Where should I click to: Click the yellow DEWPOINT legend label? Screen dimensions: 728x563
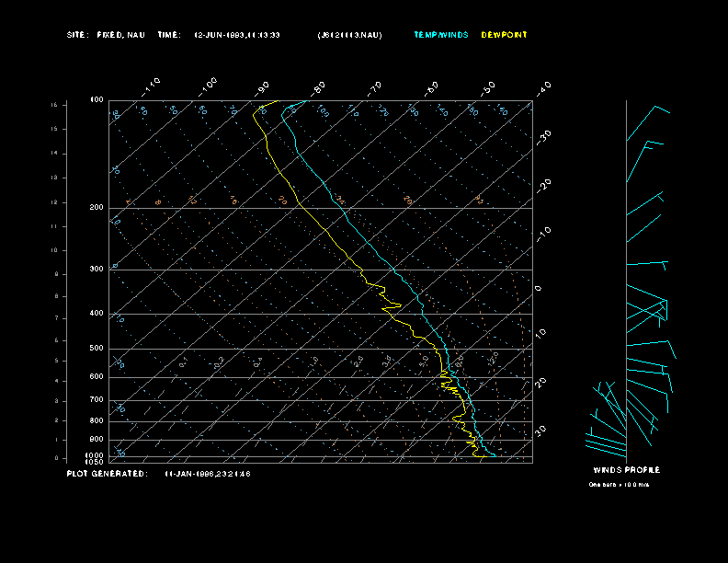[505, 35]
